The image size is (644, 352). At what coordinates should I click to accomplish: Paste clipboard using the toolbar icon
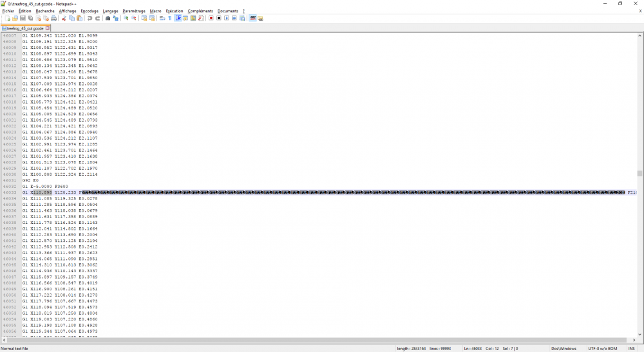coord(79,18)
